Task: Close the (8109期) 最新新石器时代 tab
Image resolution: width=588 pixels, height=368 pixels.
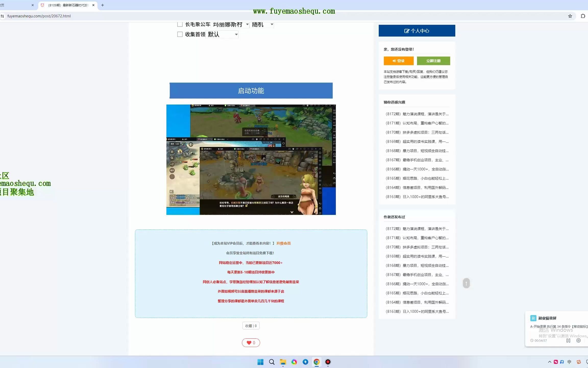Action: click(93, 5)
